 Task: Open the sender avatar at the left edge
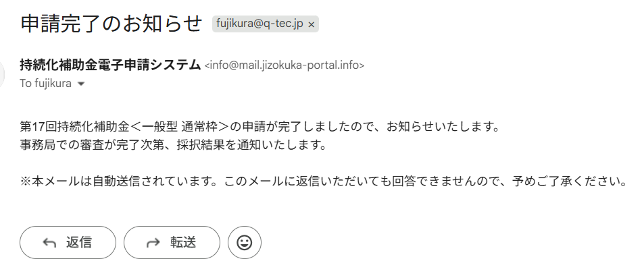[x=1, y=74]
